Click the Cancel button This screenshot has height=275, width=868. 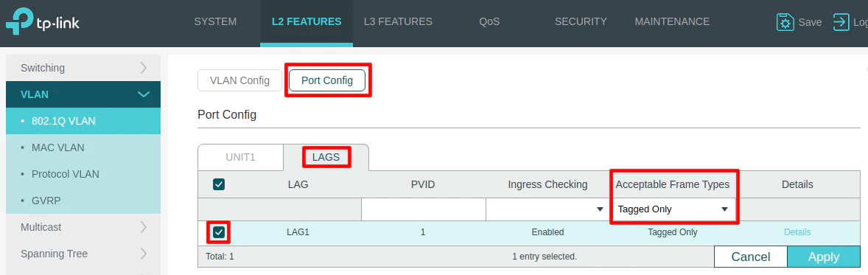click(751, 257)
